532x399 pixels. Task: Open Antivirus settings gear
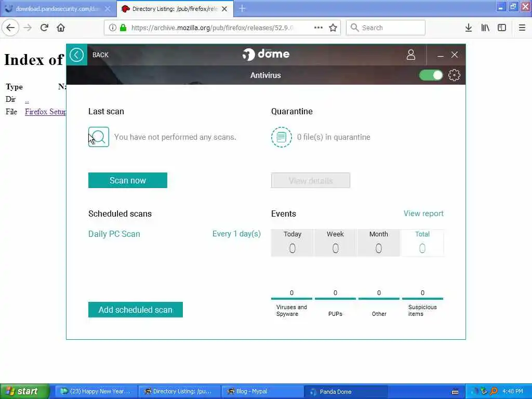pos(454,75)
